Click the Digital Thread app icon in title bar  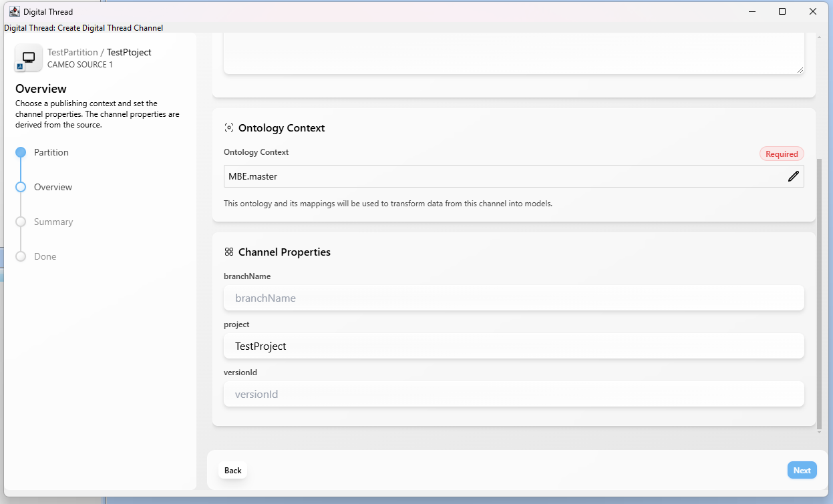tap(14, 11)
